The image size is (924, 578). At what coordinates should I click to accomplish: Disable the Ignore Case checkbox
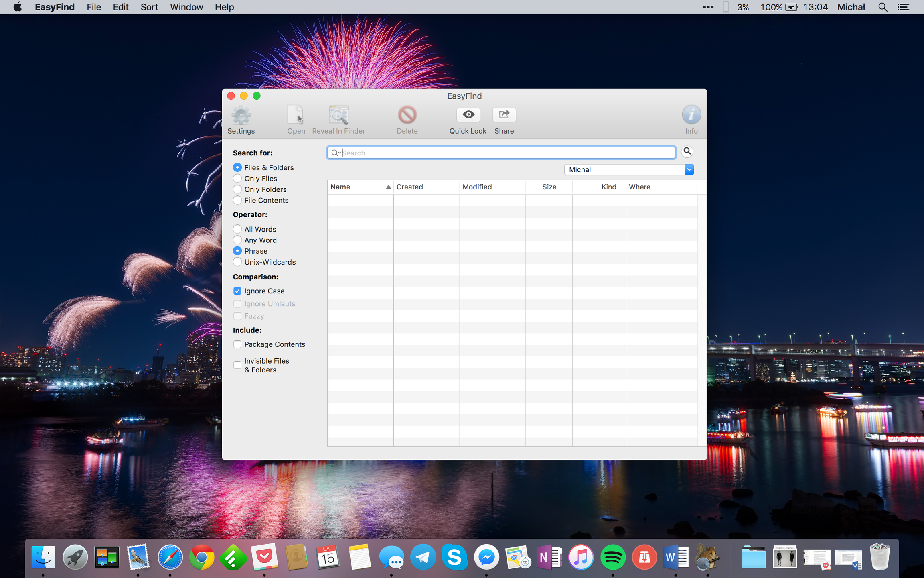237,291
